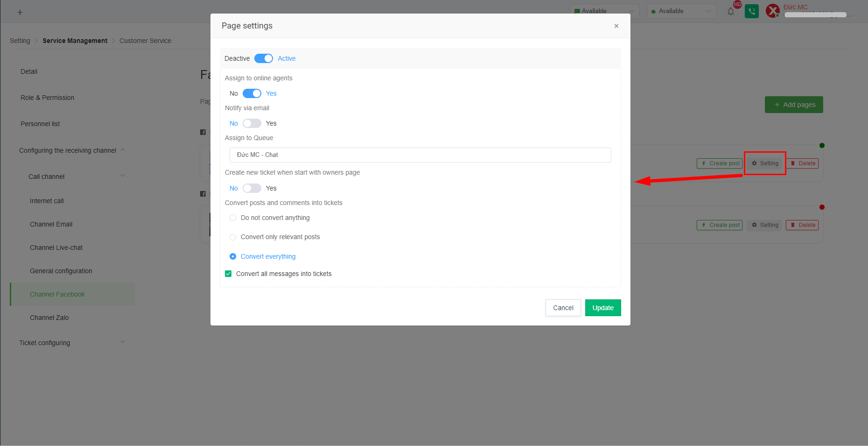This screenshot has width=868, height=446.
Task: Open the Detail menu item
Action: (x=29, y=71)
